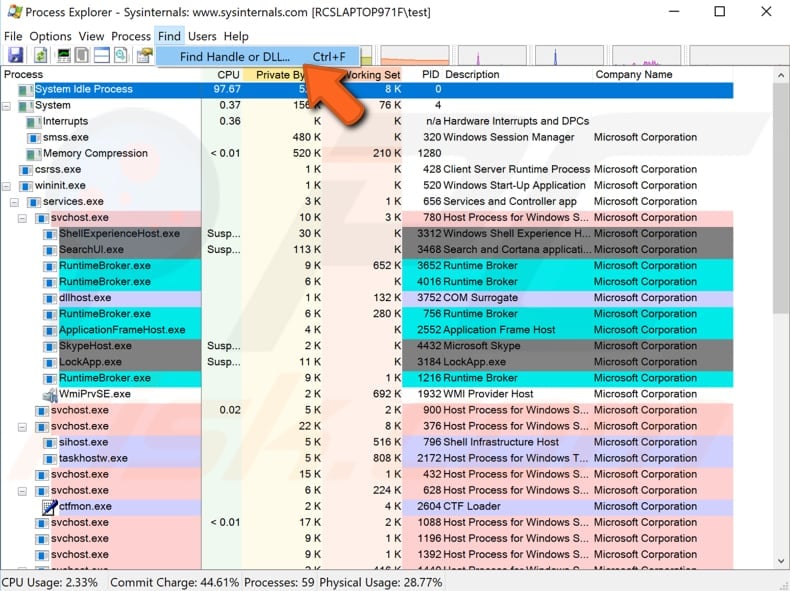Click the ctfmon.exe pen icon

pos(50,507)
